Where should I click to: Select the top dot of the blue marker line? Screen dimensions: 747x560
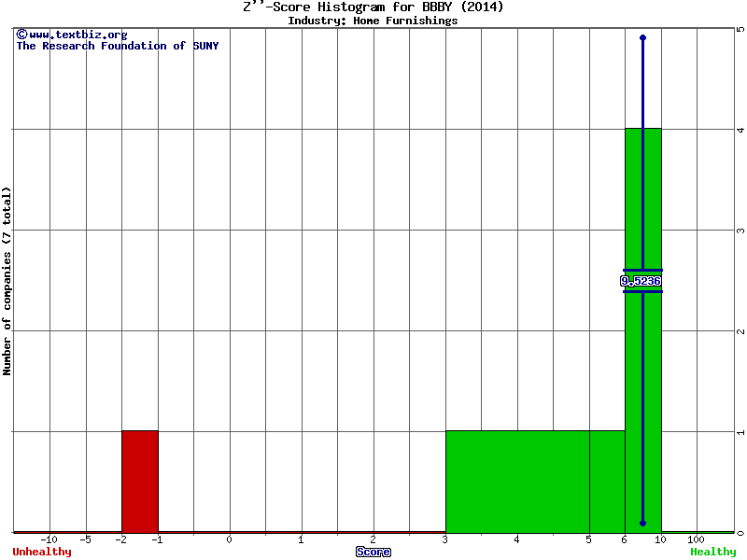click(x=642, y=37)
